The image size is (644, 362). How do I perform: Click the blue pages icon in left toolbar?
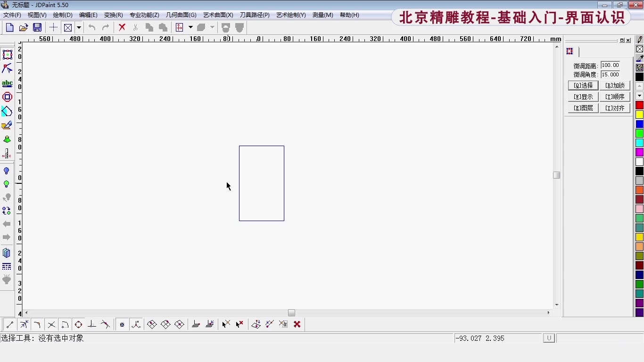[7, 253]
